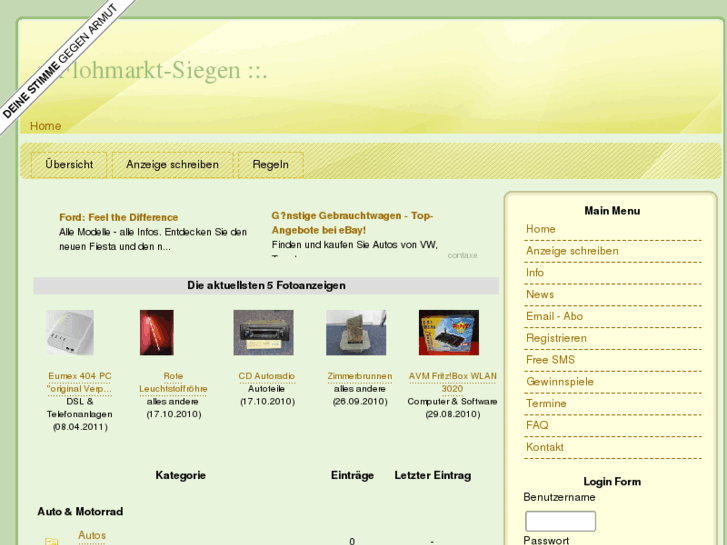Select News in the Main Menu

click(x=540, y=295)
